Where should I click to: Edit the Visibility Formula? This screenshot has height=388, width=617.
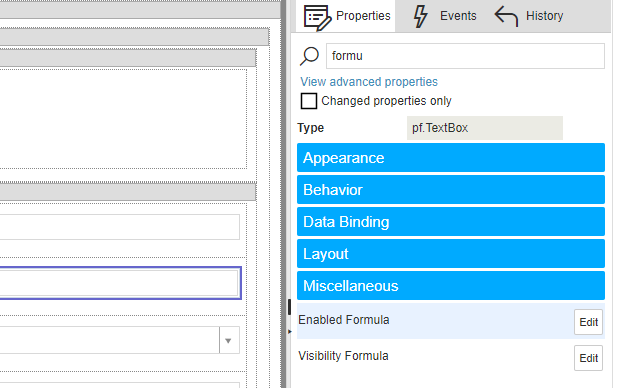point(588,358)
